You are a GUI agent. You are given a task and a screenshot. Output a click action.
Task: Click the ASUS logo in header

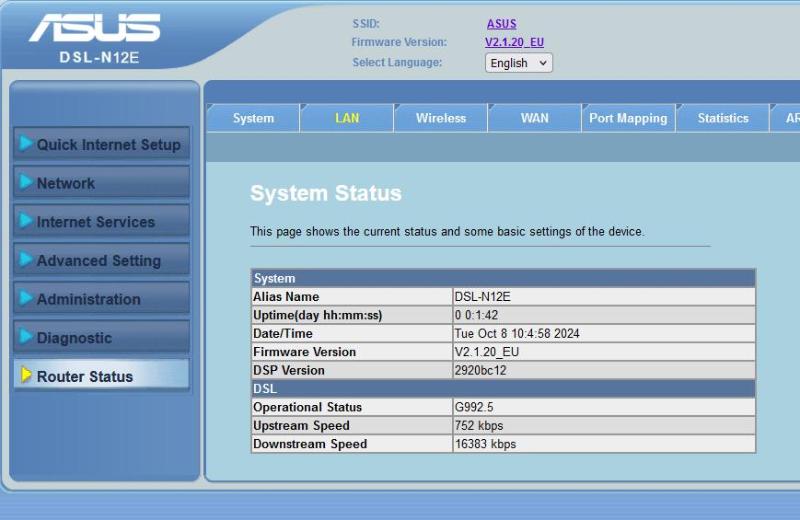click(94, 30)
